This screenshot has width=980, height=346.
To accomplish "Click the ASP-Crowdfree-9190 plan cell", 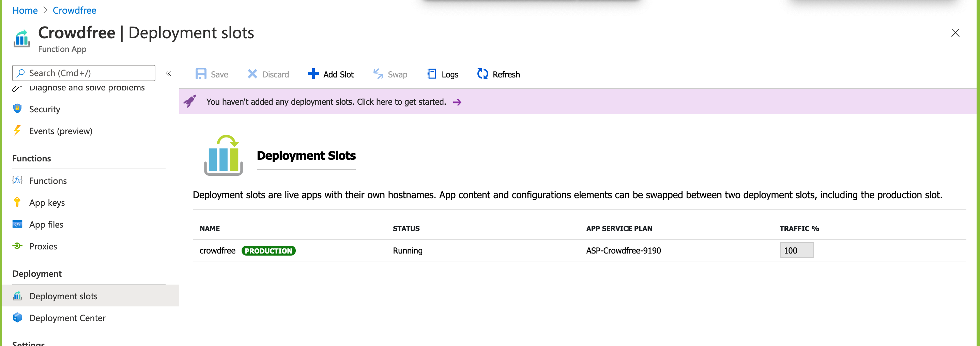I will click(624, 250).
